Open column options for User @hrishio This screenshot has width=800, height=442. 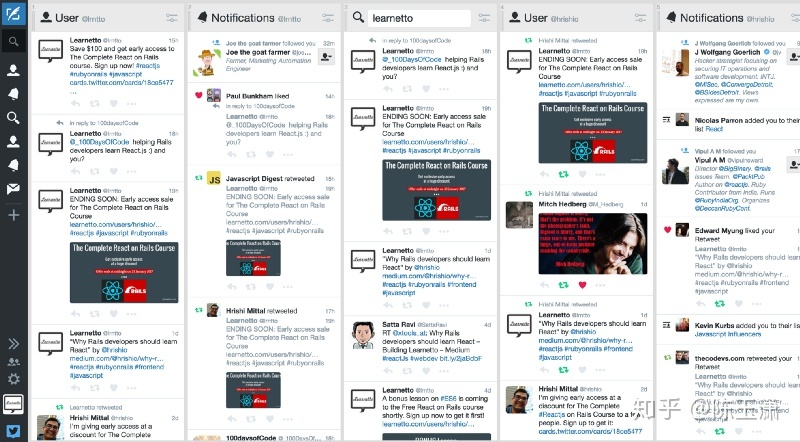click(640, 18)
